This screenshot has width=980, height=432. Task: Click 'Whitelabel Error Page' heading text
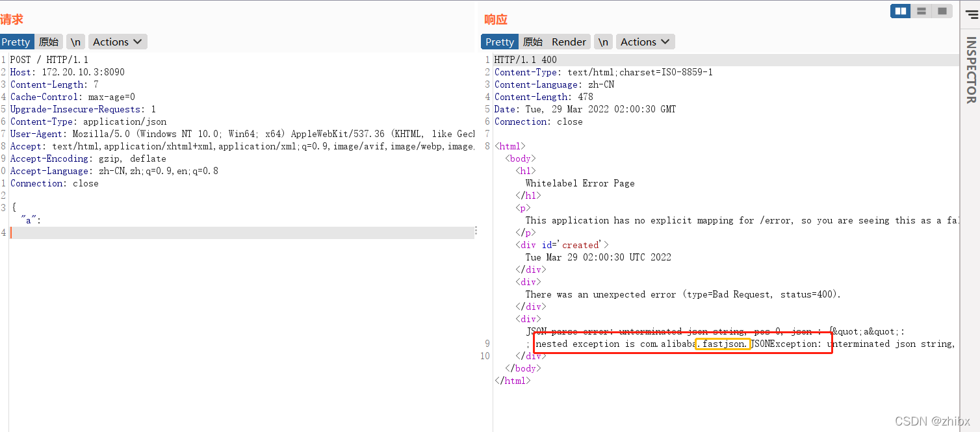580,183
